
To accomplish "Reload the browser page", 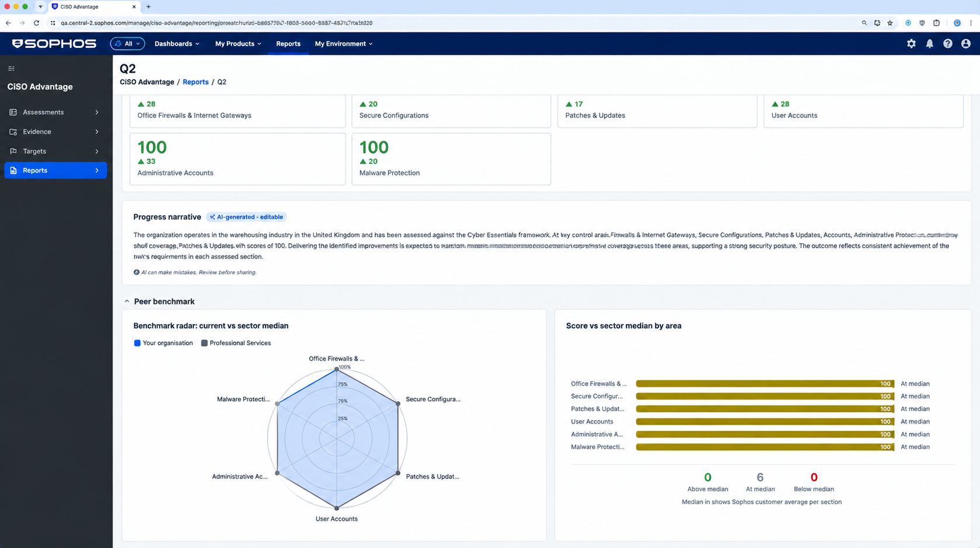I will click(x=36, y=23).
